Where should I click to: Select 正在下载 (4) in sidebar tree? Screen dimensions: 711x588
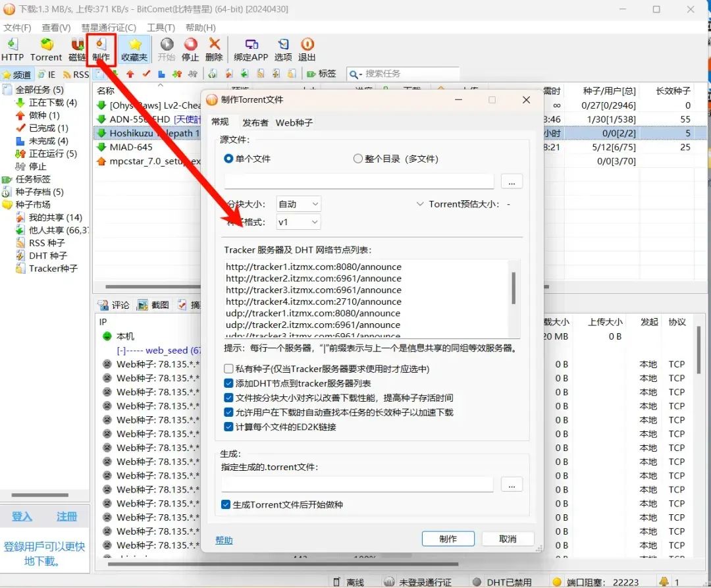53,103
